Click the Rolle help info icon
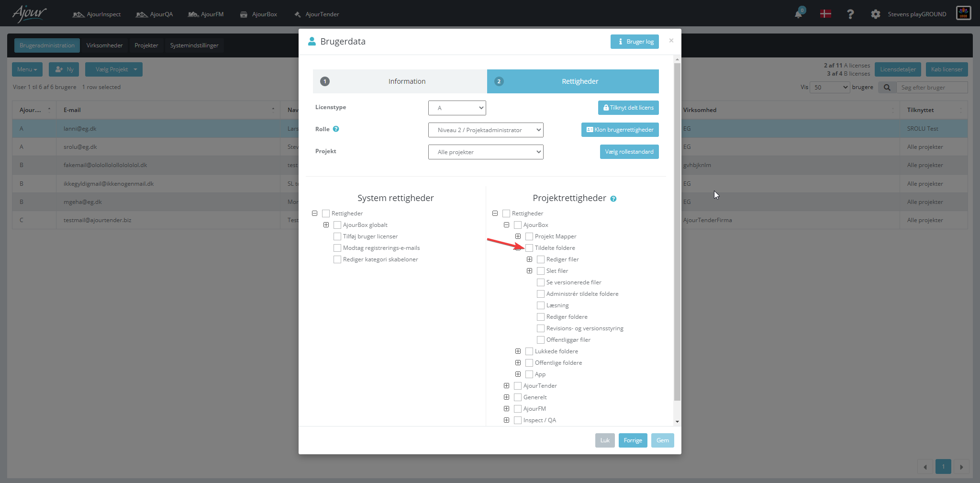Screen dimensions: 980x483 click(336, 129)
